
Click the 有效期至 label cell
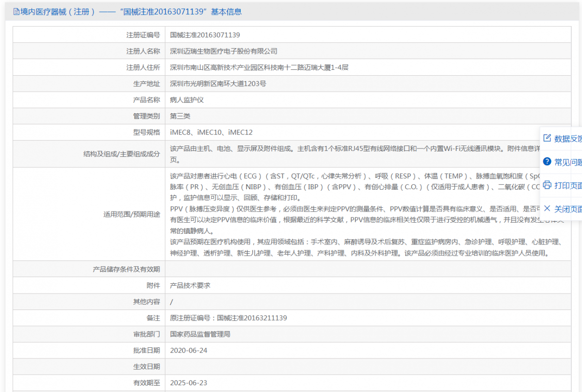89,383
